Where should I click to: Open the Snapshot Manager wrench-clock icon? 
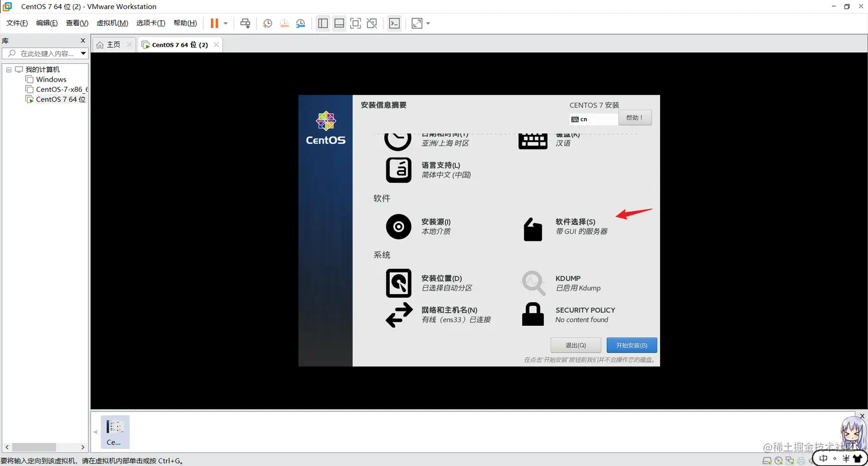(x=301, y=24)
